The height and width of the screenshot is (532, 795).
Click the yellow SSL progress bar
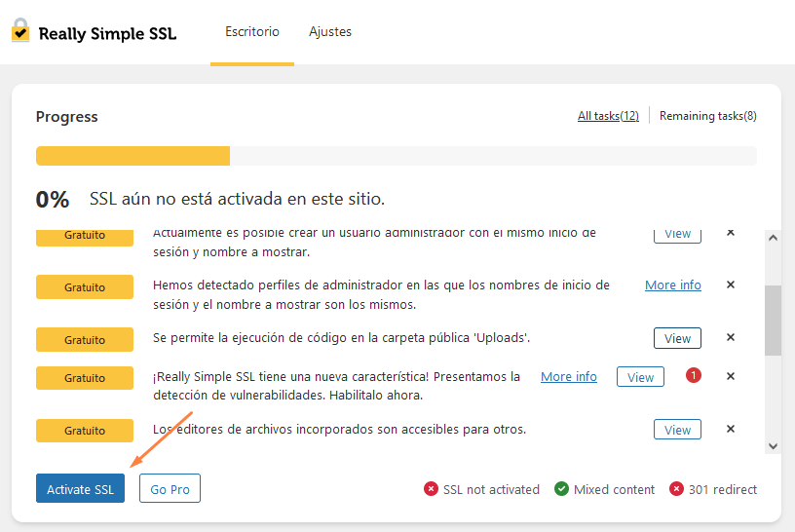click(132, 156)
